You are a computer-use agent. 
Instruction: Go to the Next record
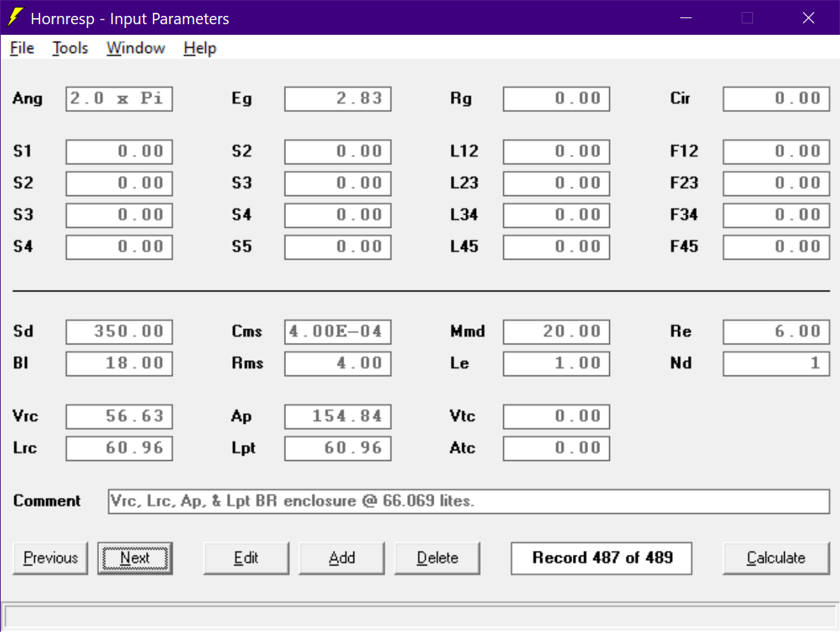pyautogui.click(x=135, y=558)
